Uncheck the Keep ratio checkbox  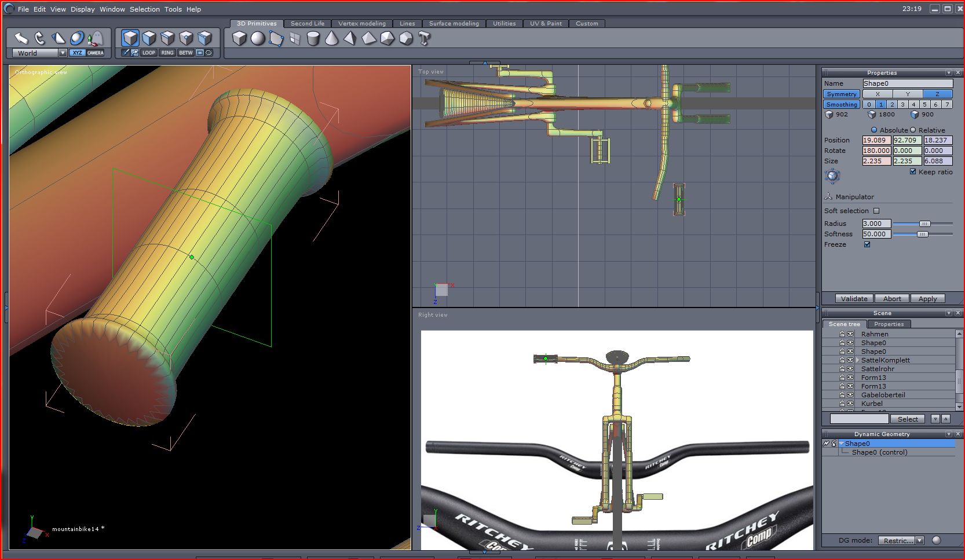[x=913, y=172]
